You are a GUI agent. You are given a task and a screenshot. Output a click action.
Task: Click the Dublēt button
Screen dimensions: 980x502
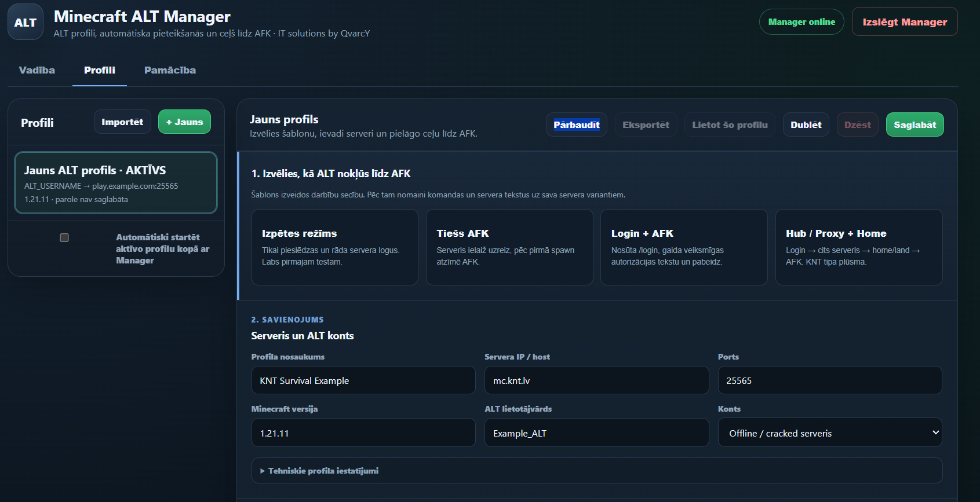coord(806,124)
